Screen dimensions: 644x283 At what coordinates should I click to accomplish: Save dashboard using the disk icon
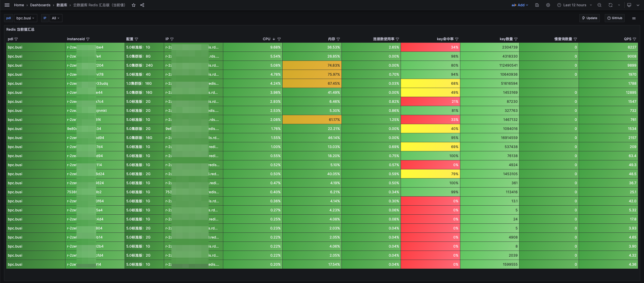pyautogui.click(x=537, y=5)
